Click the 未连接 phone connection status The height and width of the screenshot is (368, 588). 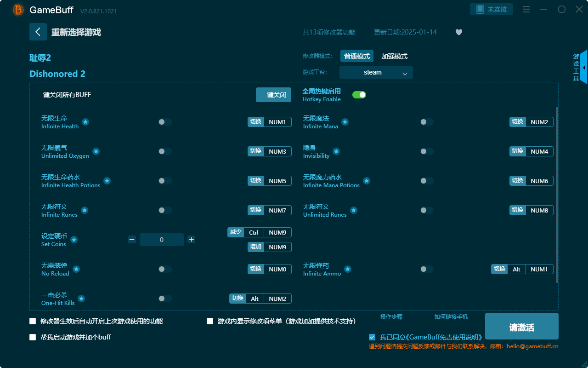tap(492, 9)
